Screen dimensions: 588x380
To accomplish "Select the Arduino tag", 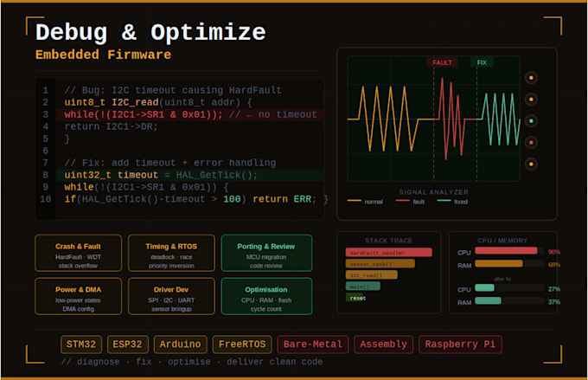I will (180, 345).
